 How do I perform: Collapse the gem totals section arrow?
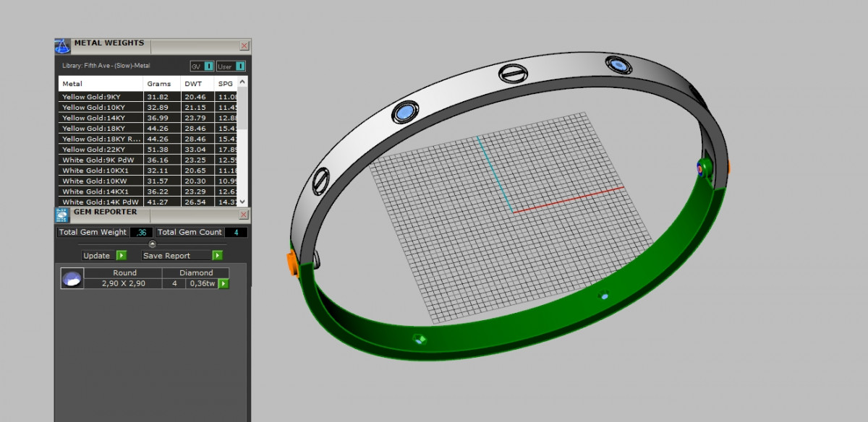[x=152, y=244]
